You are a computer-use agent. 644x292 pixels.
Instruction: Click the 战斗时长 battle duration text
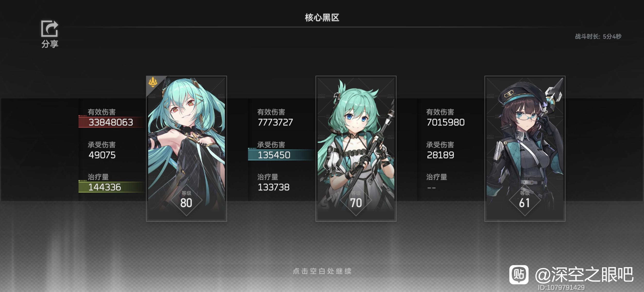point(598,36)
